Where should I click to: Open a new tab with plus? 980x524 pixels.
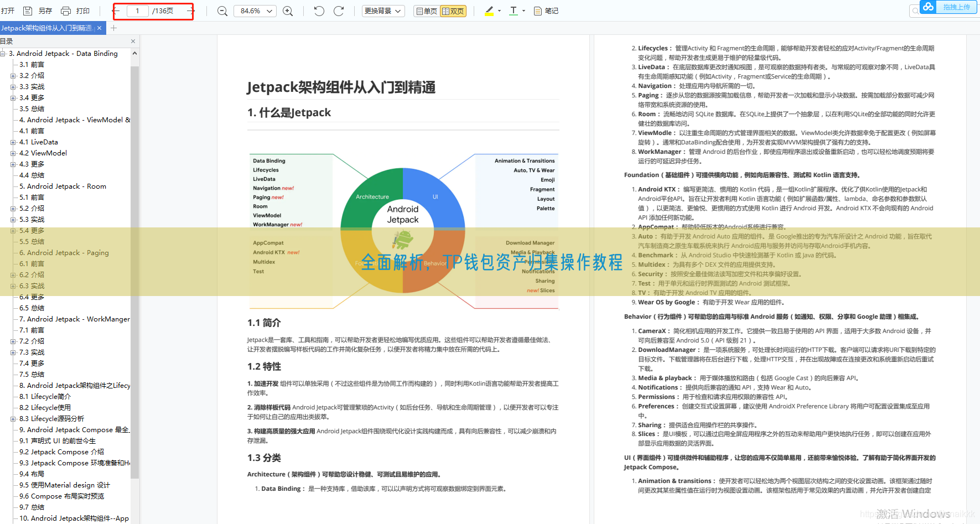click(113, 28)
